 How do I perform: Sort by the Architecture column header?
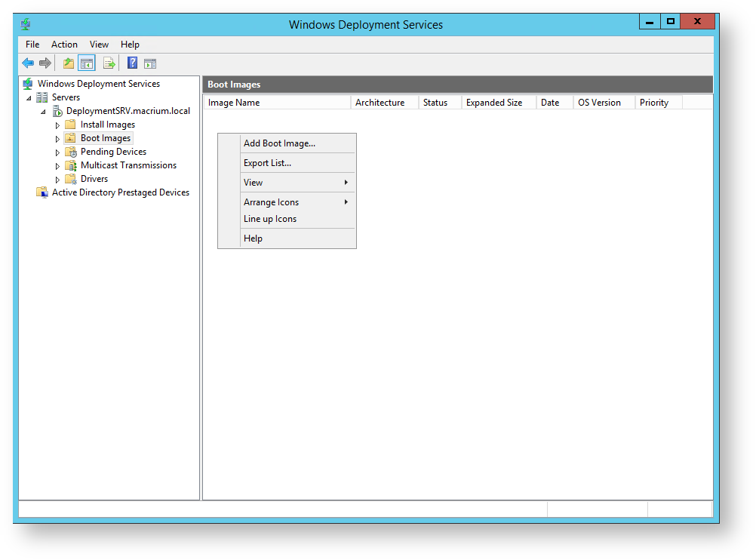pyautogui.click(x=384, y=102)
